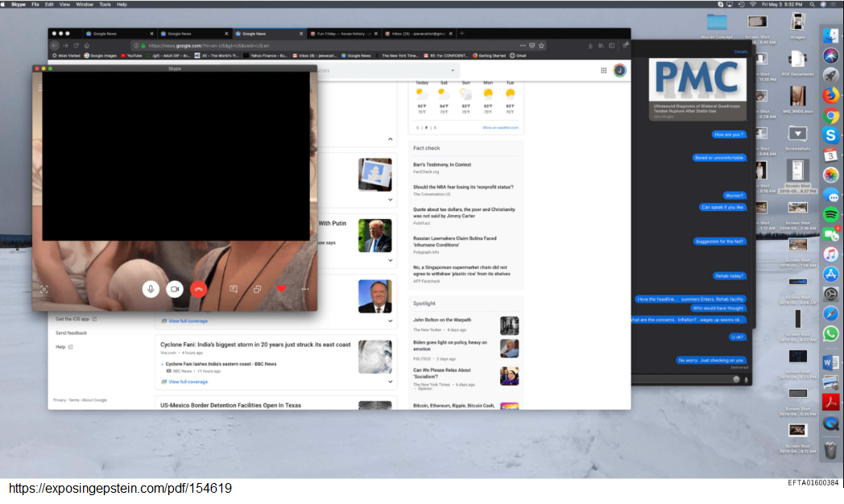Image resolution: width=844 pixels, height=504 pixels.
Task: Open Microsoft Word from the Dock
Action: tap(830, 363)
